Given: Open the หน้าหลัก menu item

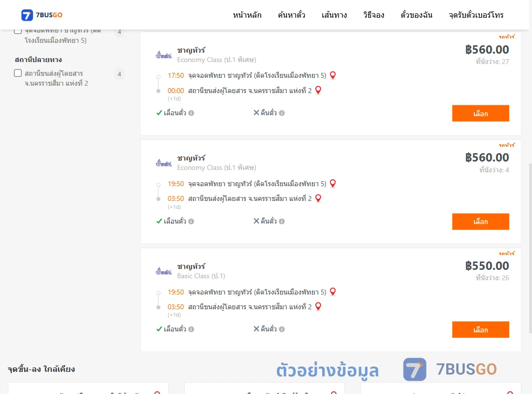Looking at the screenshot, I should point(247,15).
